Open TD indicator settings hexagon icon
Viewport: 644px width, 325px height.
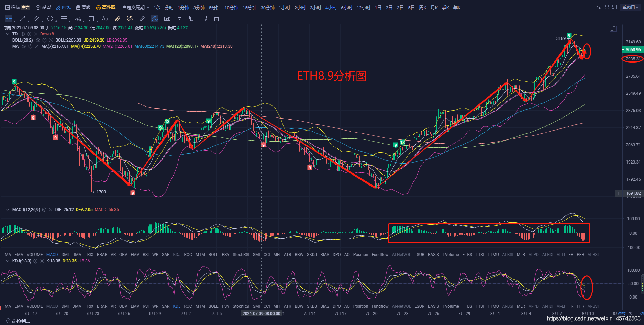pyautogui.click(x=29, y=34)
